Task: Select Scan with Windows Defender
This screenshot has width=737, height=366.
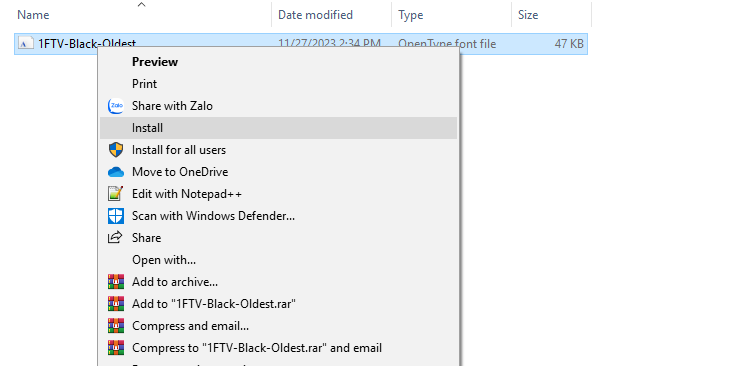Action: (278, 216)
